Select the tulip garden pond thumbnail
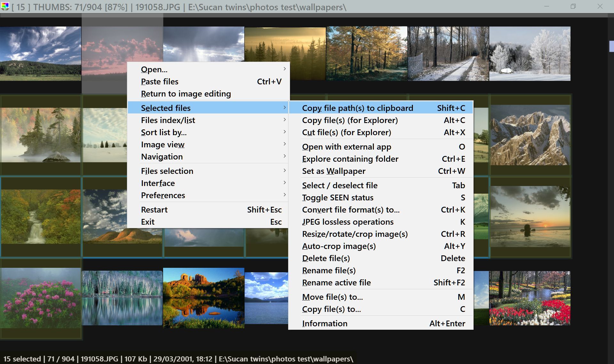This screenshot has height=364, width=614. (x=530, y=298)
